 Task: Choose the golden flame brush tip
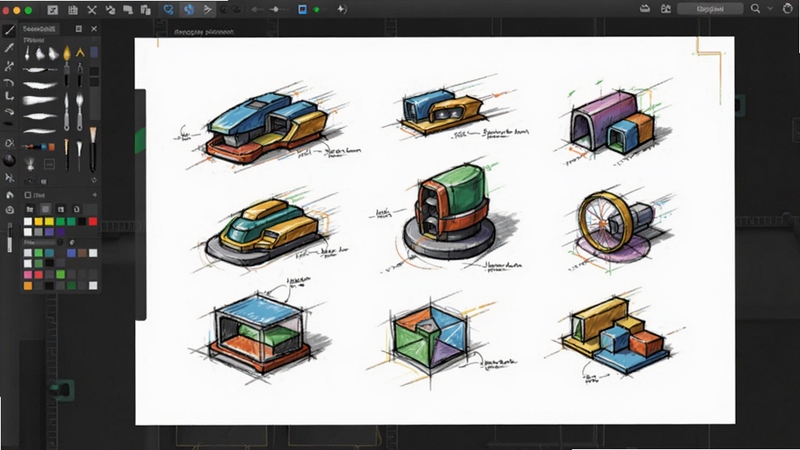[67, 52]
